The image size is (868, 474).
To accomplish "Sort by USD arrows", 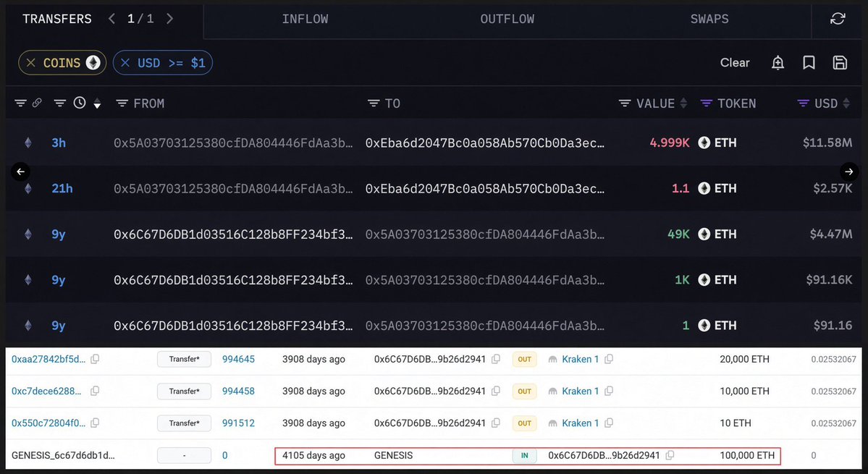I will 846,103.
